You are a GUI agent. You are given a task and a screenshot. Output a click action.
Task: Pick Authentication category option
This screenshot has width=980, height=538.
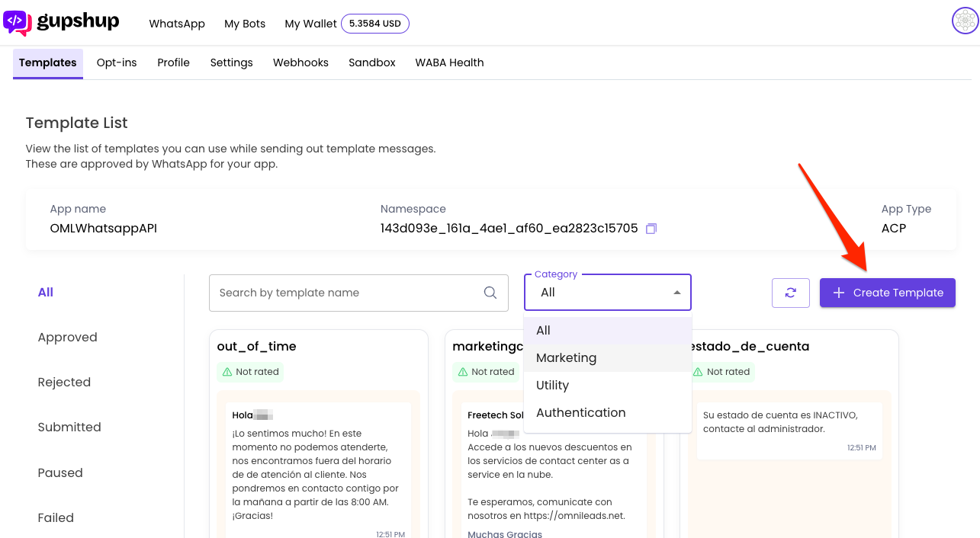pos(580,413)
